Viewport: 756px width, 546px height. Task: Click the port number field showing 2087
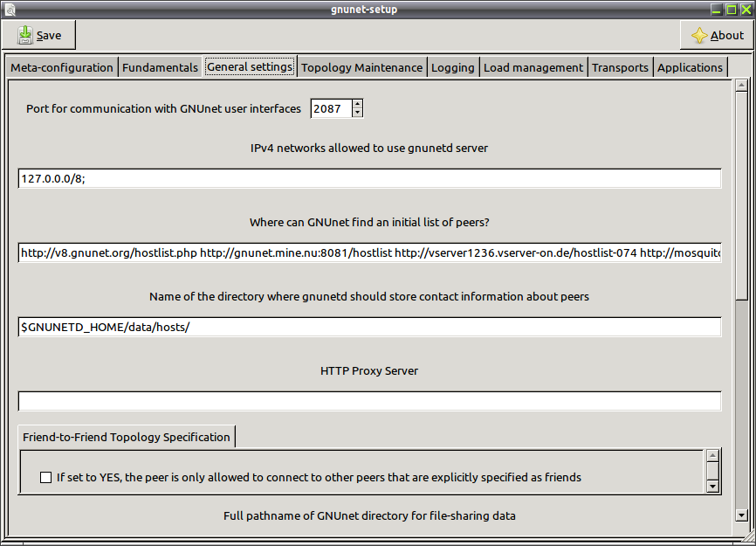[332, 108]
